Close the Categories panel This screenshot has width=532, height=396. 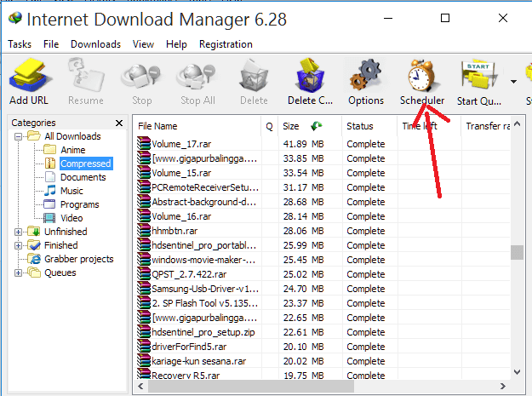coord(119,123)
